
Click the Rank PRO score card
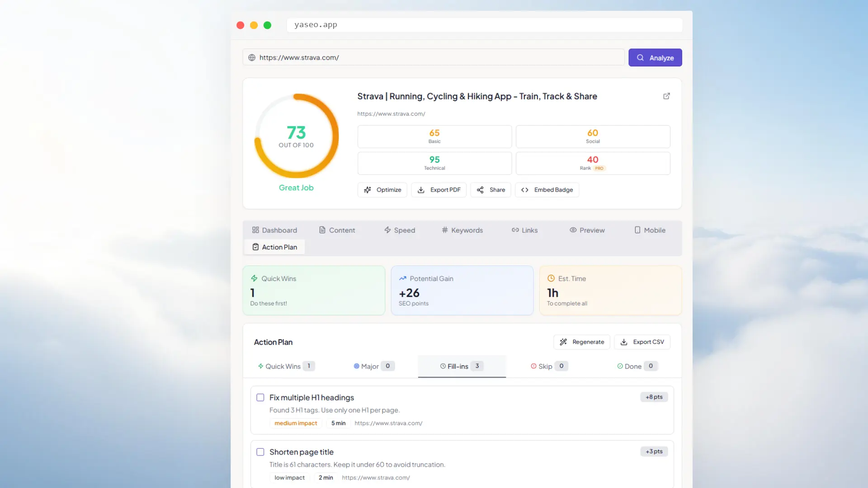(593, 163)
